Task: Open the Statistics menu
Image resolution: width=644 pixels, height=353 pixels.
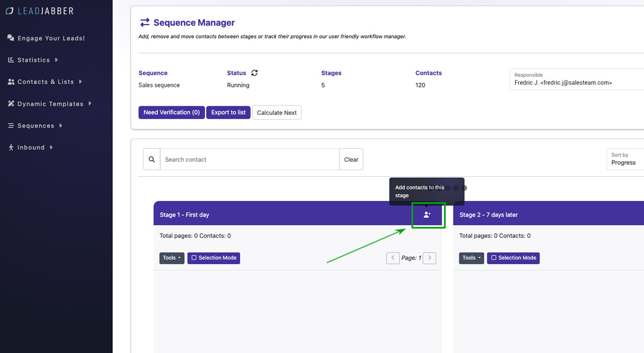Action: pos(33,60)
